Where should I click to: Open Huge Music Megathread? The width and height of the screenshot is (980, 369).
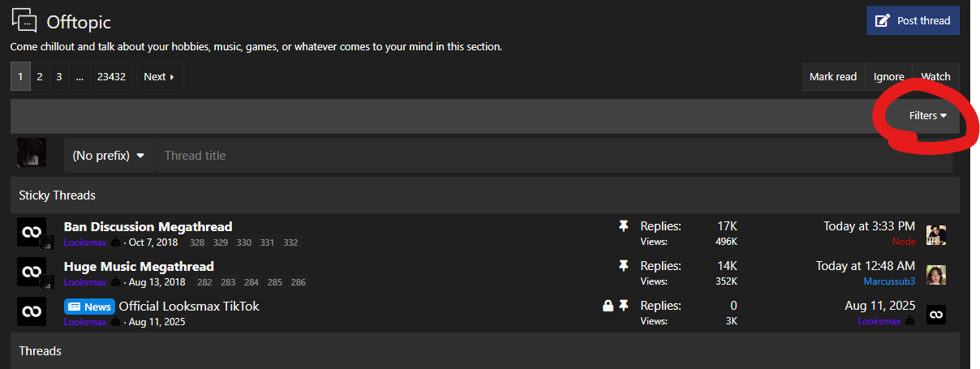click(139, 267)
